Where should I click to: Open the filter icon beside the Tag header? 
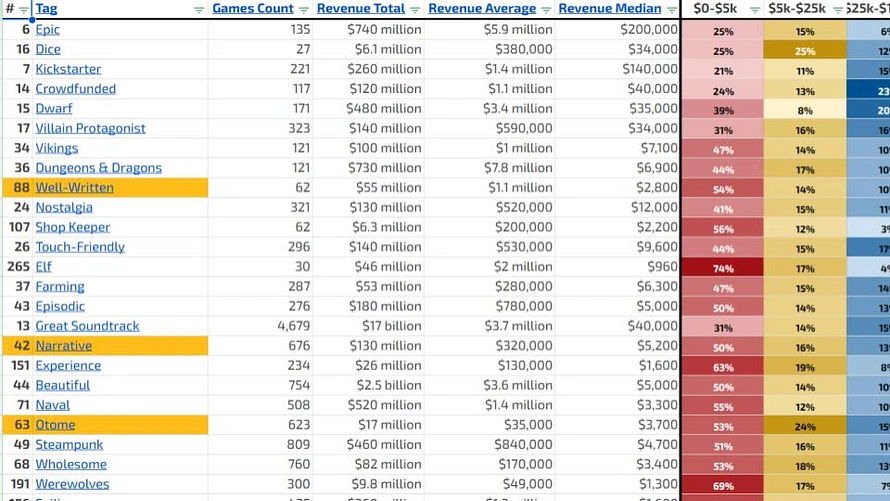(x=199, y=10)
